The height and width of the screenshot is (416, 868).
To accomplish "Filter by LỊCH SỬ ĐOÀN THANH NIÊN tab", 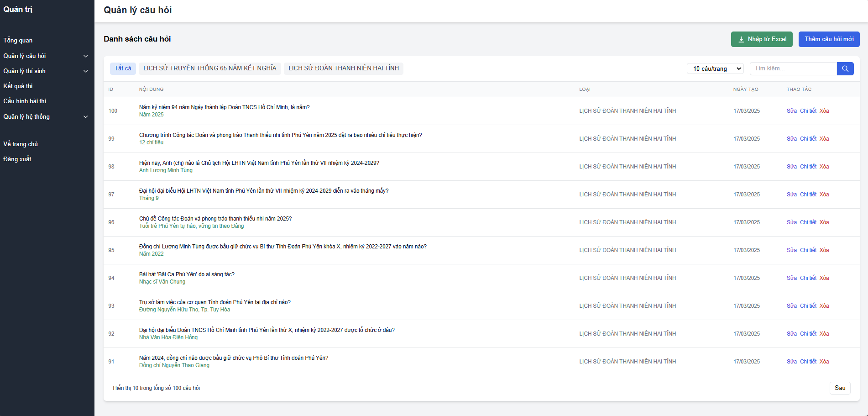I will [x=343, y=68].
